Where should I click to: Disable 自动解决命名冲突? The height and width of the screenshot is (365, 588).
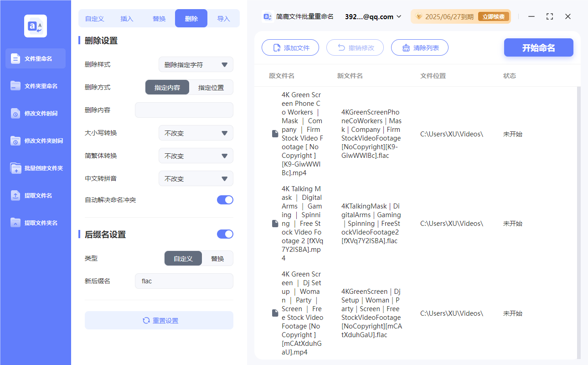225,199
